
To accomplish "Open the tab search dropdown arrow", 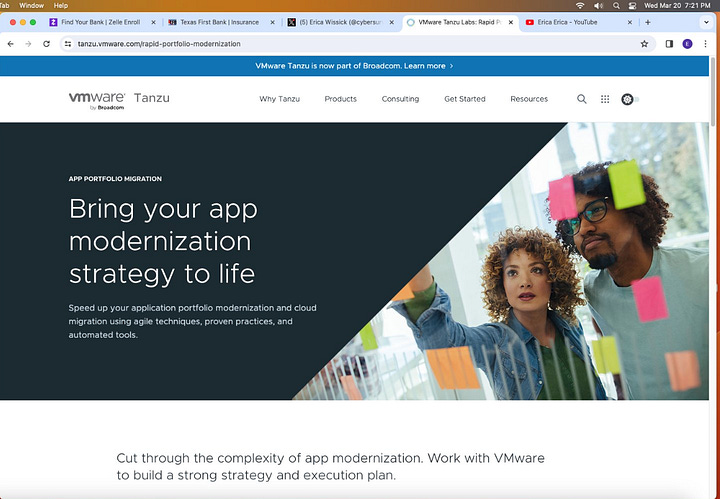I will (706, 22).
